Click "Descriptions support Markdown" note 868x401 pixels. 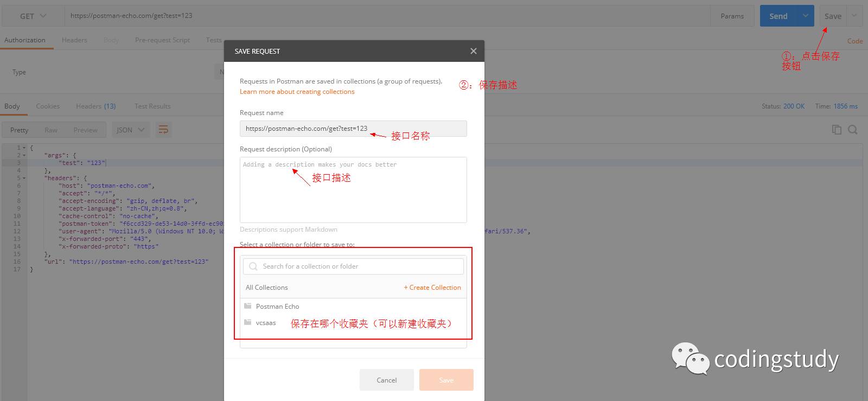(x=289, y=230)
